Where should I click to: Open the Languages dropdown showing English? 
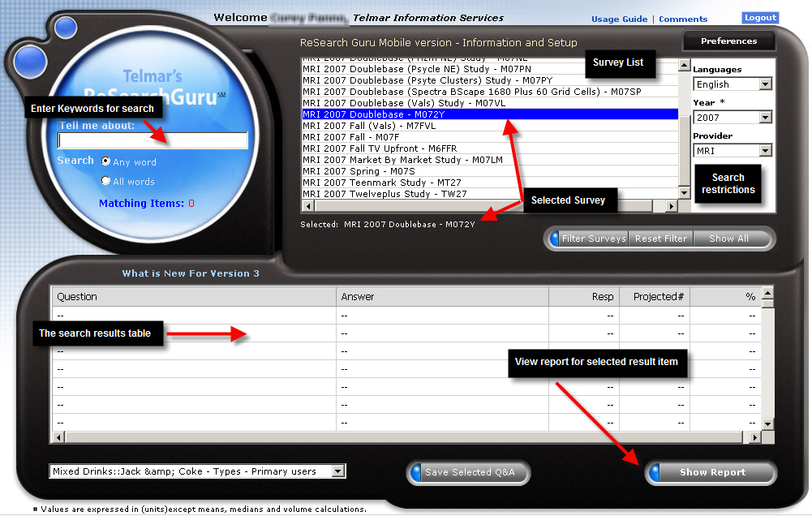tap(733, 84)
